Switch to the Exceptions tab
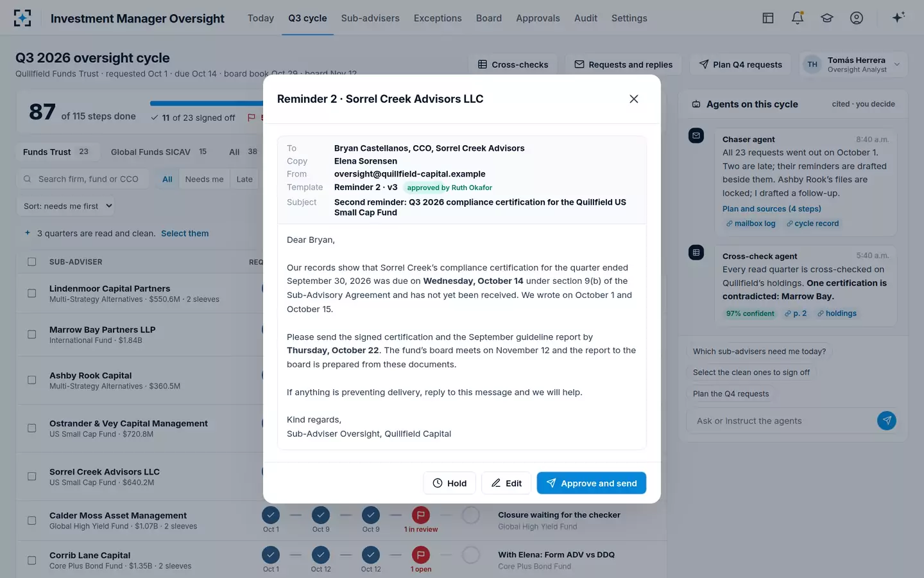924x578 pixels. [438, 18]
